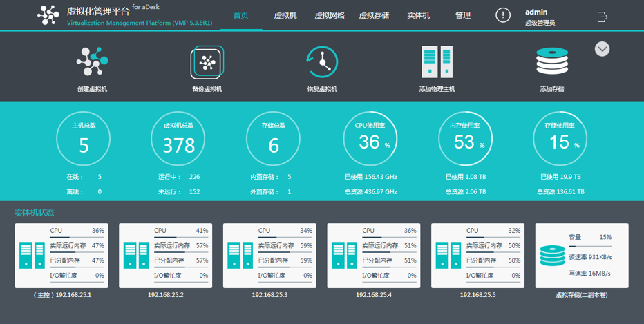Select the 添加物理主机 add host icon
Screen dimensions: 644x324
pos(437,63)
